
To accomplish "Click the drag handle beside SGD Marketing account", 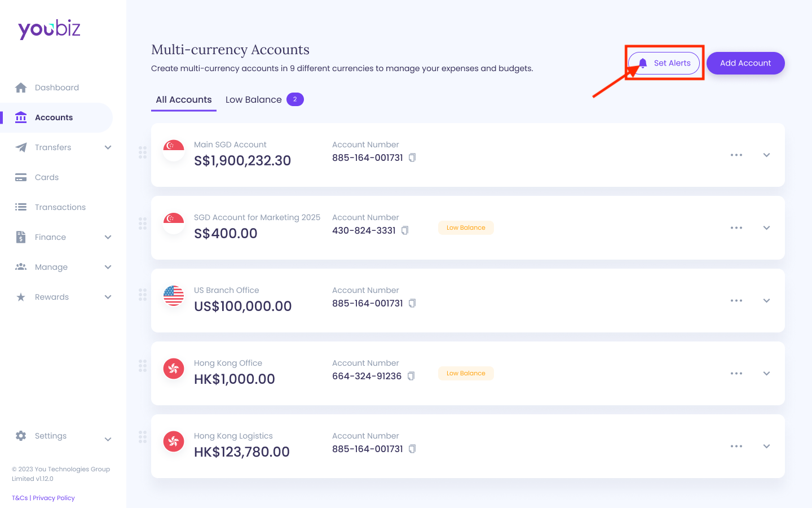I will (x=143, y=224).
